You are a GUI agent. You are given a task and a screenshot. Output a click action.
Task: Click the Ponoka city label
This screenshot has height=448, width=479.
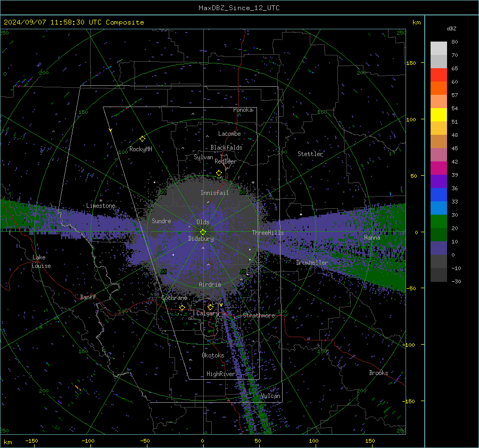tap(243, 110)
